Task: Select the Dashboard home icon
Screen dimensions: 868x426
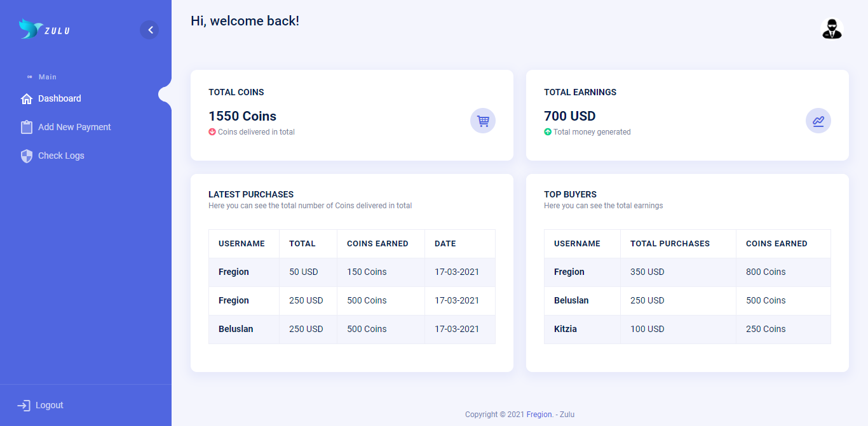Action: (26, 98)
